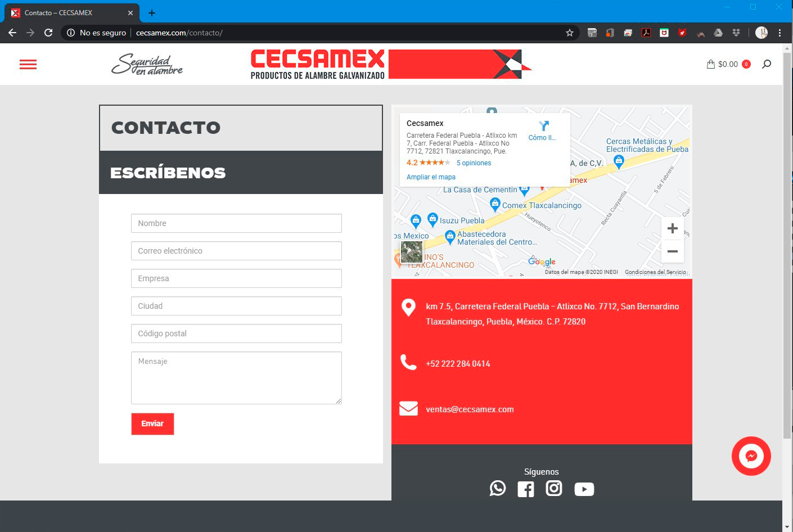Click Cercas Metálicas y Electrificadas marker
The image size is (793, 532).
[619, 161]
